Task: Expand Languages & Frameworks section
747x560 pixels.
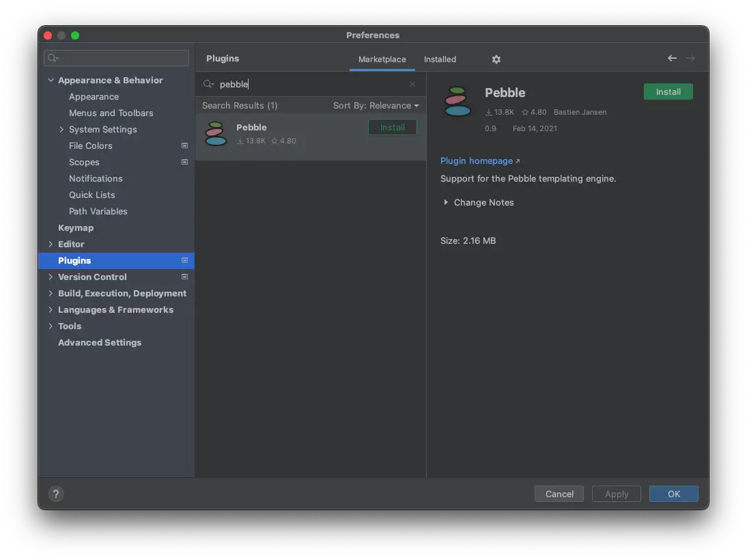Action: [x=51, y=310]
